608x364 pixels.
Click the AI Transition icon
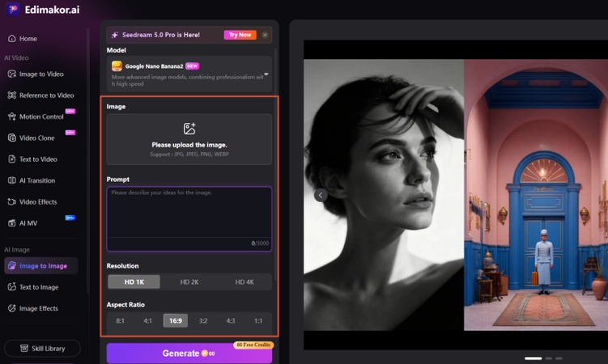12,180
